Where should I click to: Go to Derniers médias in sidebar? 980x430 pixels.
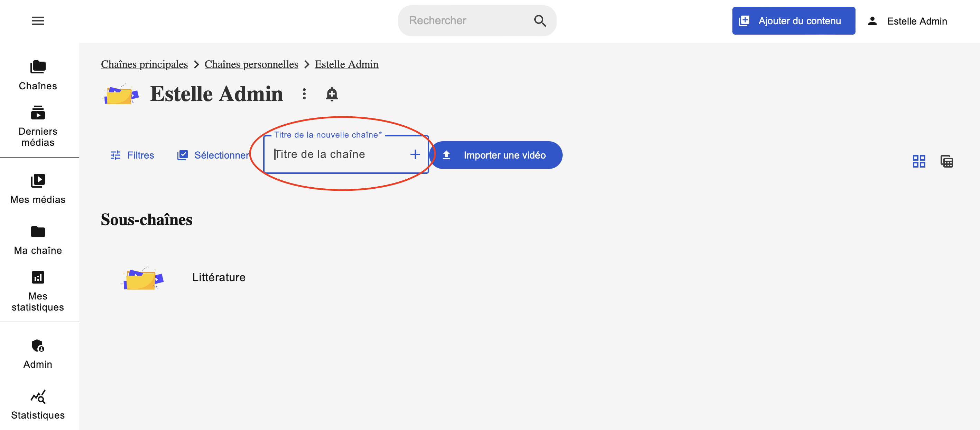38,126
